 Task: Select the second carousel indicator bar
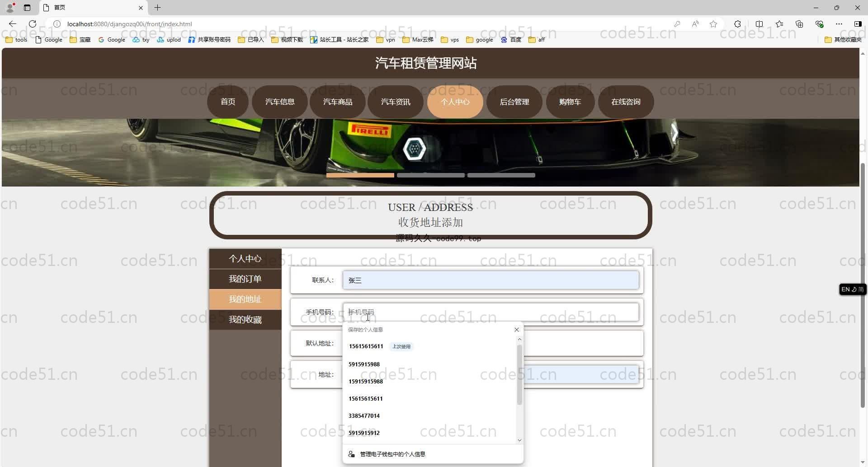pos(431,175)
